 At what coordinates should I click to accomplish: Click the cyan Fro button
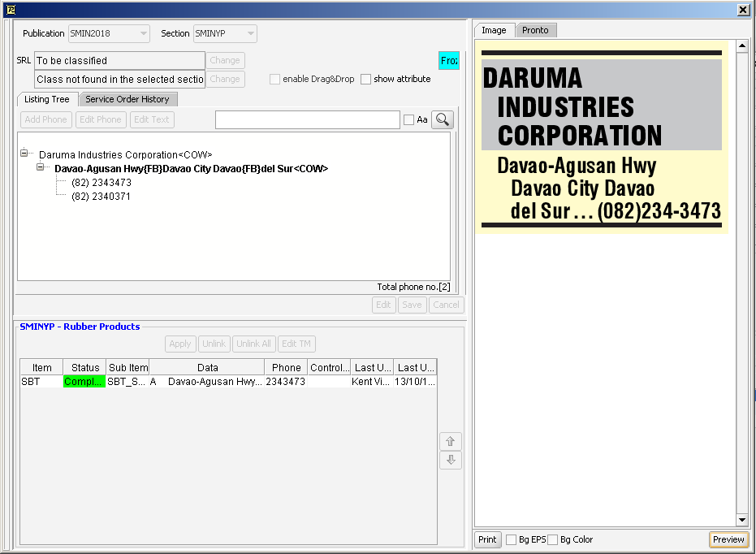tap(449, 61)
